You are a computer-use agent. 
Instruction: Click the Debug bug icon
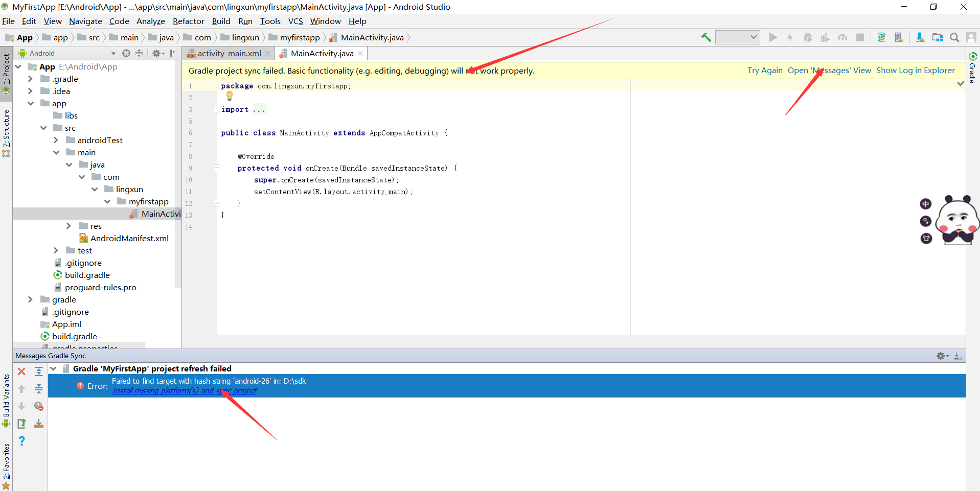tap(808, 37)
